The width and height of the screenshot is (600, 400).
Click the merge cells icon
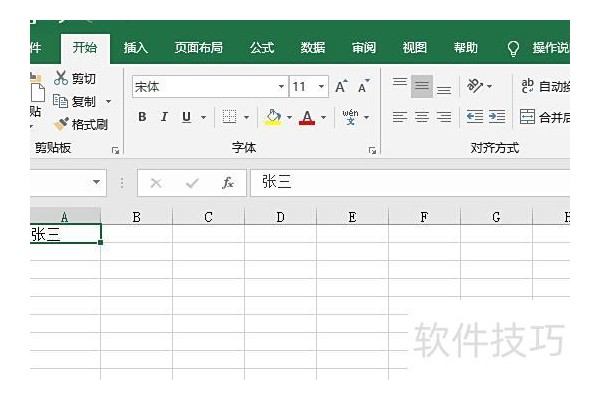pos(527,117)
